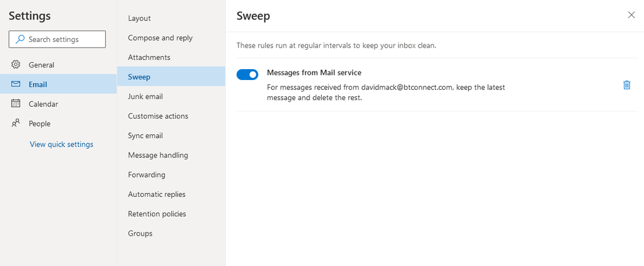Click View quick settings link

click(x=61, y=144)
